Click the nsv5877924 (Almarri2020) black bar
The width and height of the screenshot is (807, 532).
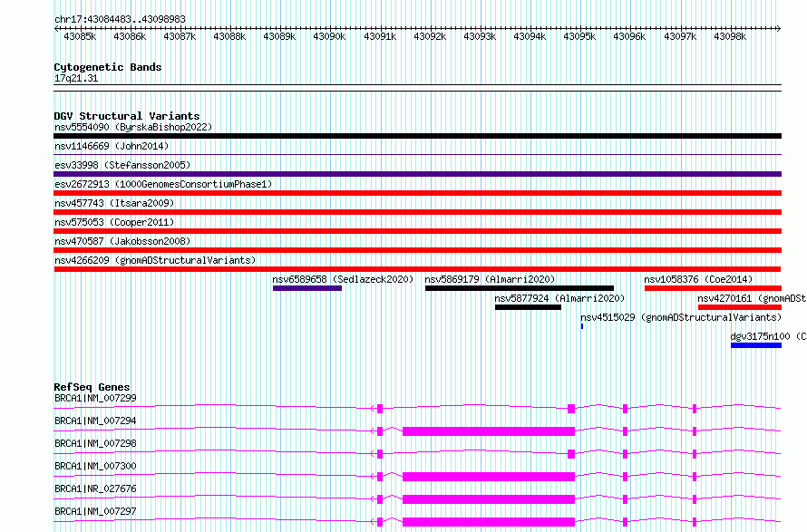[528, 307]
